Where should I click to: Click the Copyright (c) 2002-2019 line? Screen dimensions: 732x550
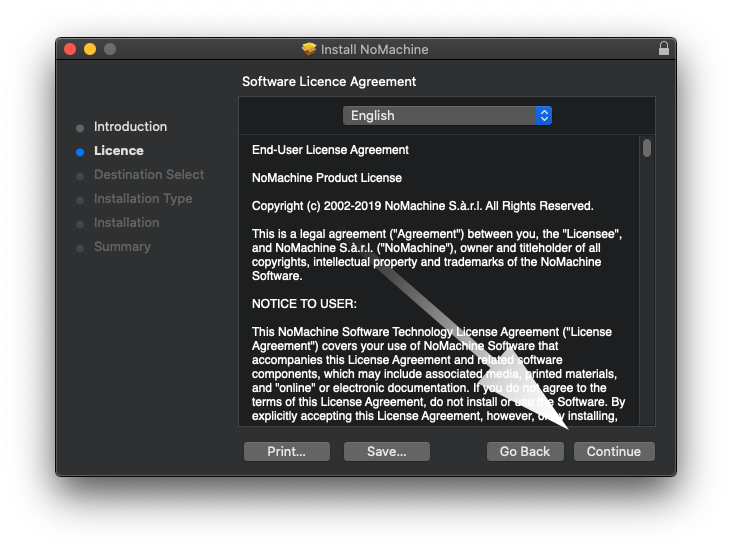pyautogui.click(x=422, y=206)
